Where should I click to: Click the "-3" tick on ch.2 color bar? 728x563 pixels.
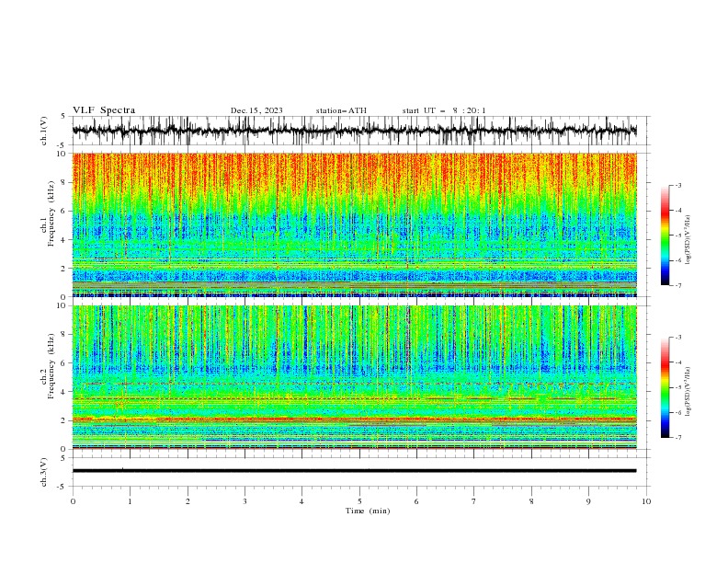coord(677,338)
